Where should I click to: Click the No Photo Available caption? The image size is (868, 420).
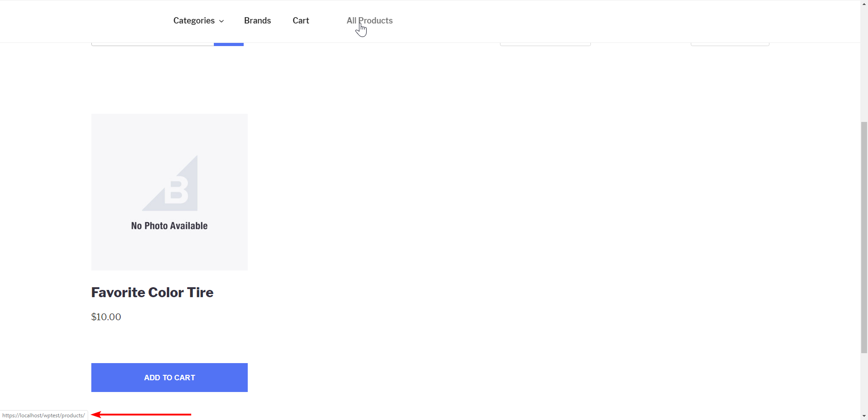[x=170, y=226]
